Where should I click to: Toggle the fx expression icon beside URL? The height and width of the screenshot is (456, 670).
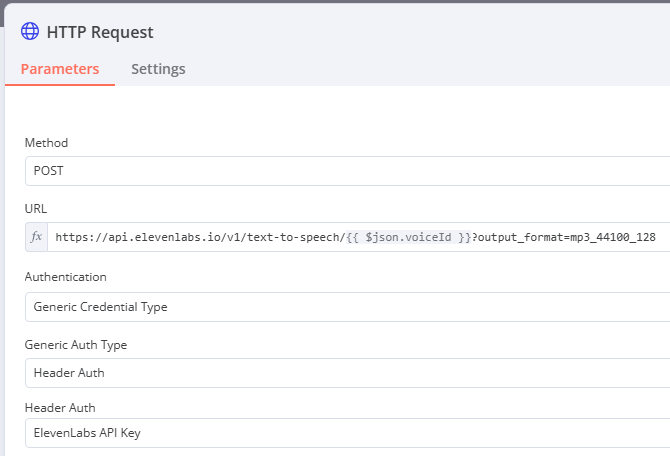[36, 237]
